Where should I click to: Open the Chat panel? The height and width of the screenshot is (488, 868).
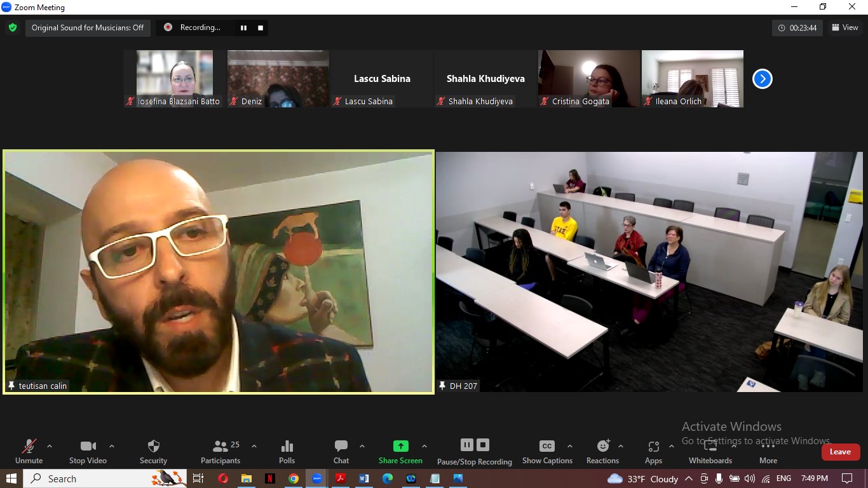pyautogui.click(x=341, y=451)
